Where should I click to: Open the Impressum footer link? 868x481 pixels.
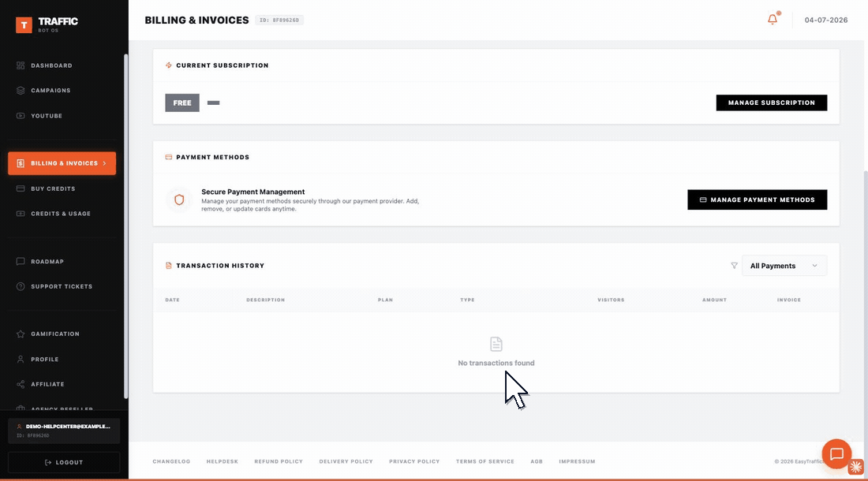coord(577,461)
